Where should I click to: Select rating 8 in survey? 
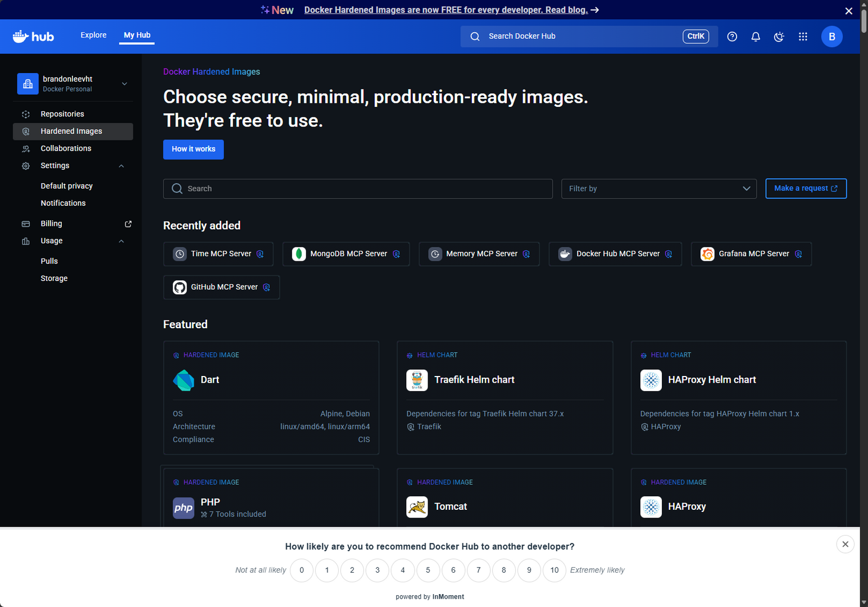tap(504, 570)
